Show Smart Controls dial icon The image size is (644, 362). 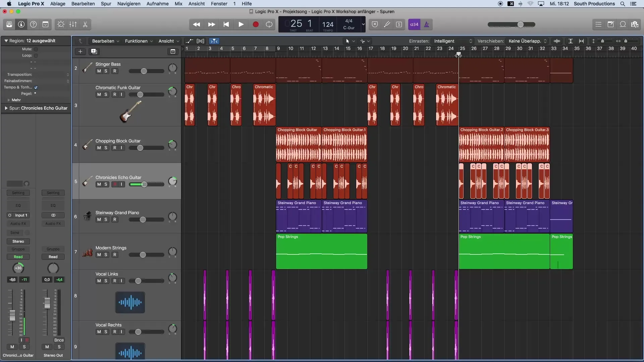pos(61,24)
